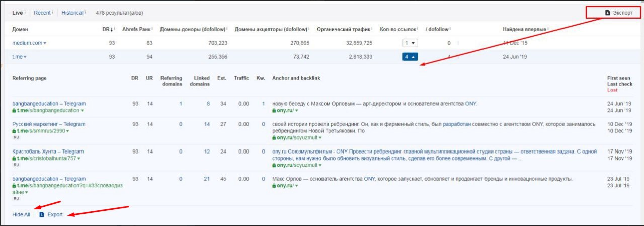Click the 255,356 referring domains value
Image resolution: width=644 pixels, height=226 pixels.
[x=217, y=57]
